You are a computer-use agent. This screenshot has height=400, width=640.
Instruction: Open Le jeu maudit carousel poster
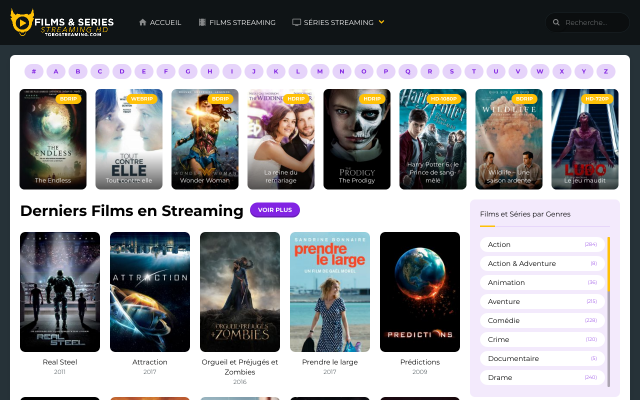pos(585,139)
